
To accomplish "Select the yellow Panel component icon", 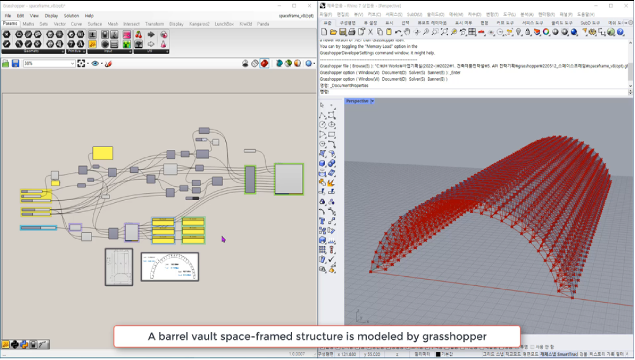I will [92, 44].
